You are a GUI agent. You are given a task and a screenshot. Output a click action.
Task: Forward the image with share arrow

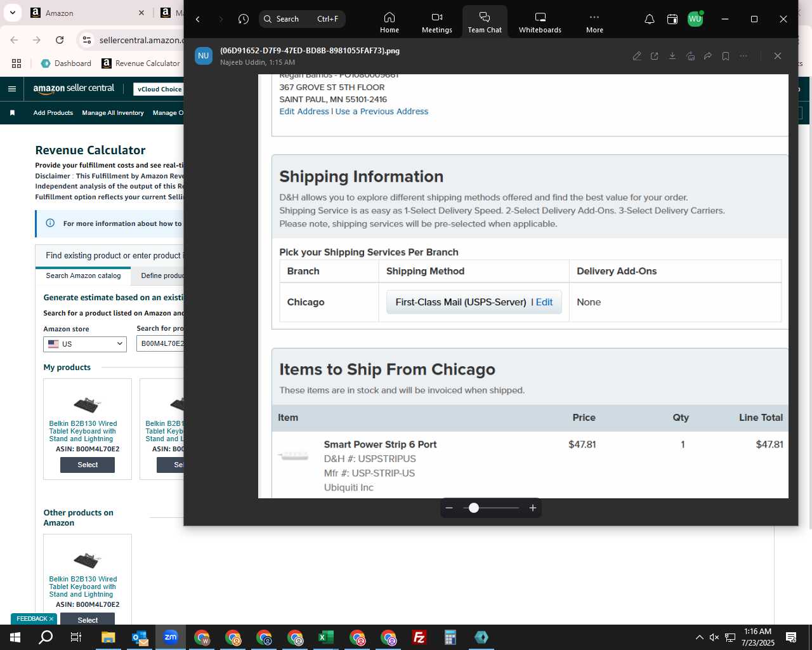click(708, 56)
